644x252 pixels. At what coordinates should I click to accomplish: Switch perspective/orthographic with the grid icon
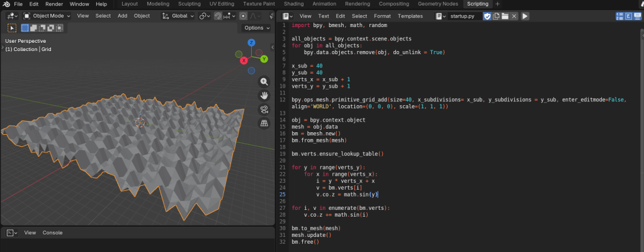tap(264, 123)
